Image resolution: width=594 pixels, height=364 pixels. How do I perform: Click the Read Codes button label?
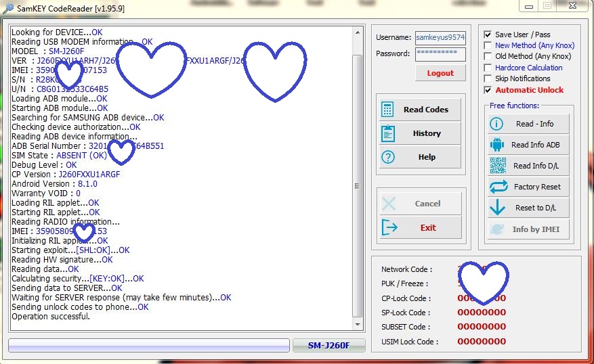click(426, 110)
